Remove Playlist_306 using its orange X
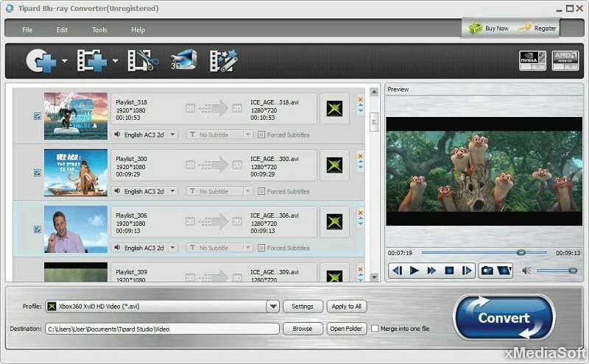This screenshot has height=364, width=589. 360,213
